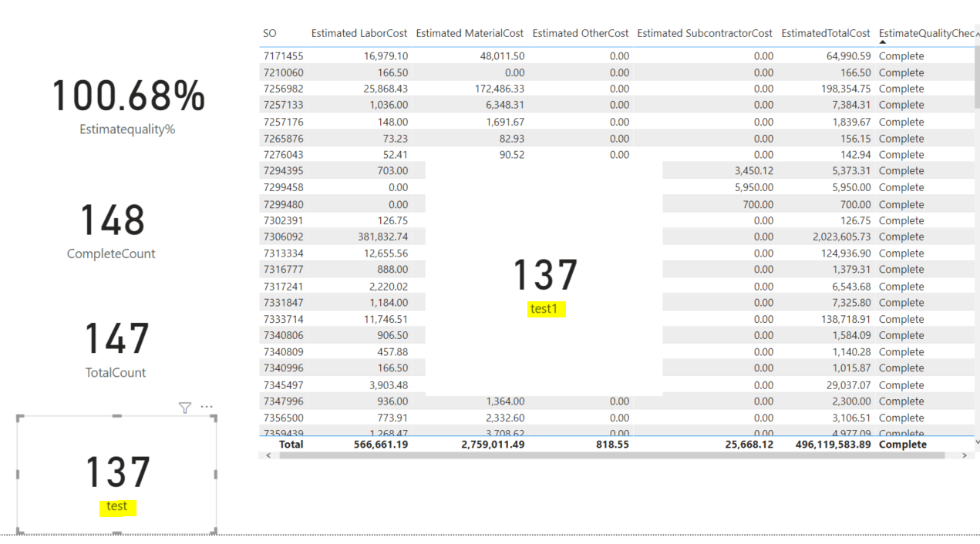Select SO cell 7257133
Image resolution: width=980 pixels, height=544 pixels.
[x=283, y=105]
